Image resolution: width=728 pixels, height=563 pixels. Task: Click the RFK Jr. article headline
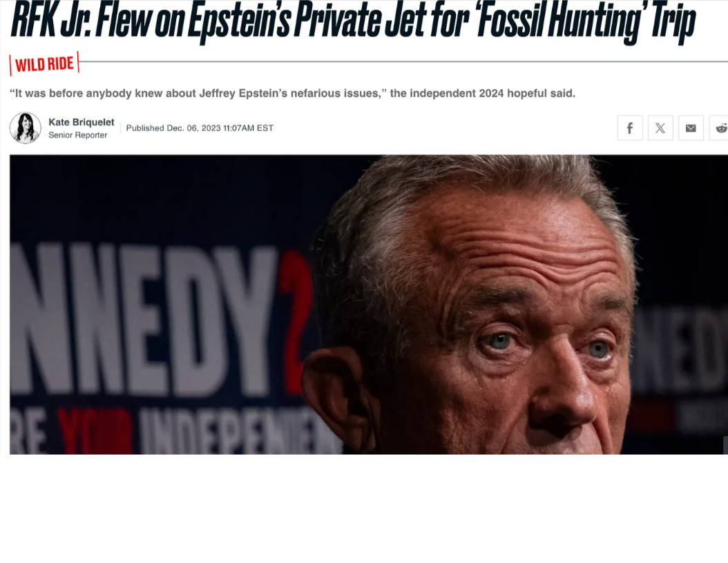pyautogui.click(x=353, y=21)
